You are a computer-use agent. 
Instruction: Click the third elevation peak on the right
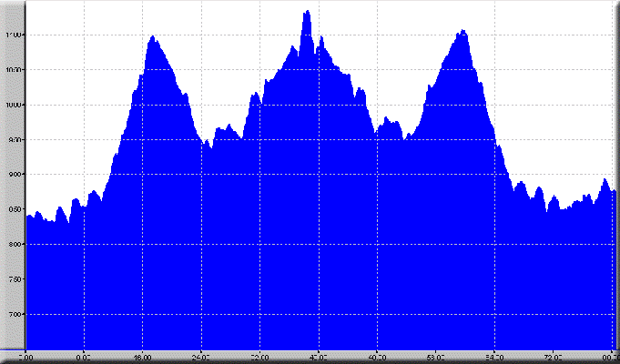click(462, 32)
